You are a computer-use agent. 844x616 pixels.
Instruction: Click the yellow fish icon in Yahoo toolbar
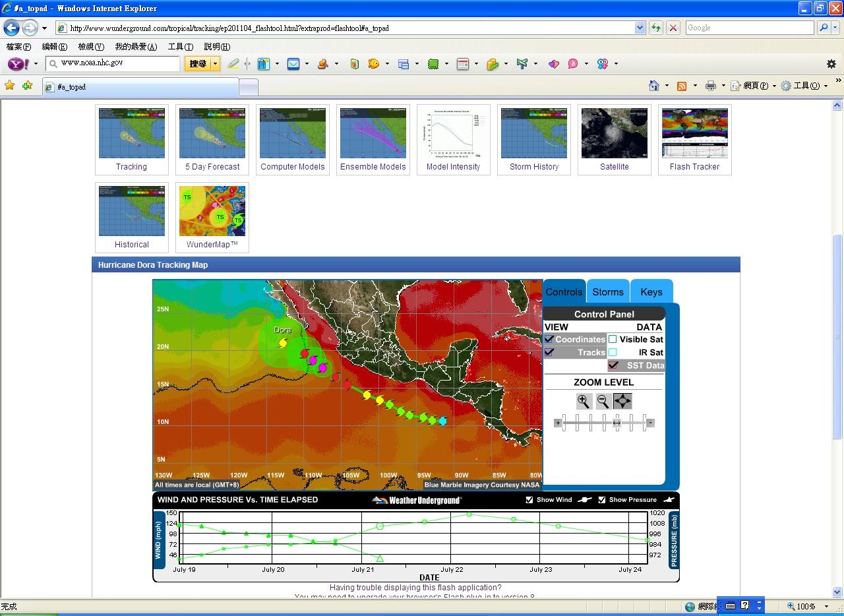[374, 64]
